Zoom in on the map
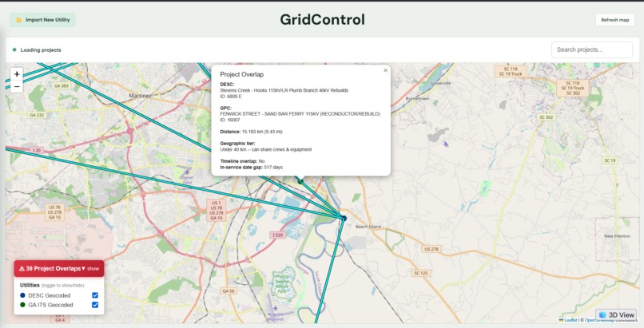This screenshot has height=328, width=644. click(17, 74)
